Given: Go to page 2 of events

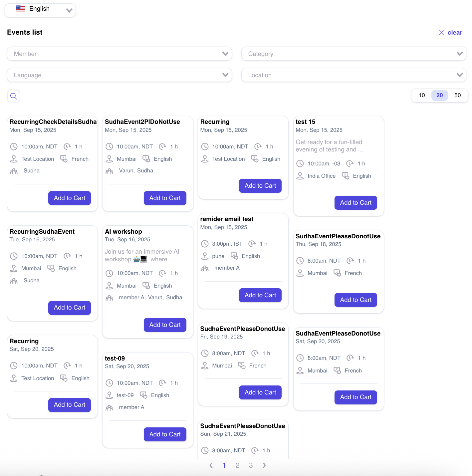Looking at the screenshot, I should click(237, 465).
